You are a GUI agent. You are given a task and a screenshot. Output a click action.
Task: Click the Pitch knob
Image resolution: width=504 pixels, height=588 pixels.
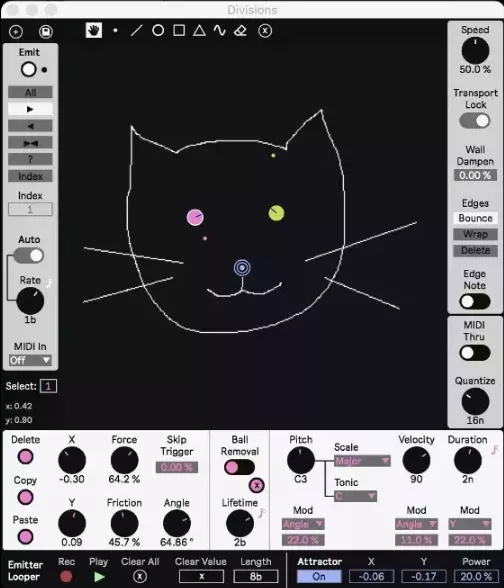pos(300,460)
